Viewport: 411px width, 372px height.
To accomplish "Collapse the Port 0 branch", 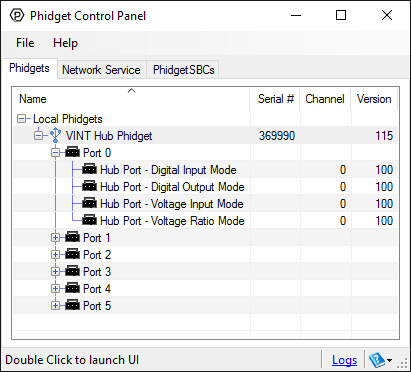I will tap(55, 153).
